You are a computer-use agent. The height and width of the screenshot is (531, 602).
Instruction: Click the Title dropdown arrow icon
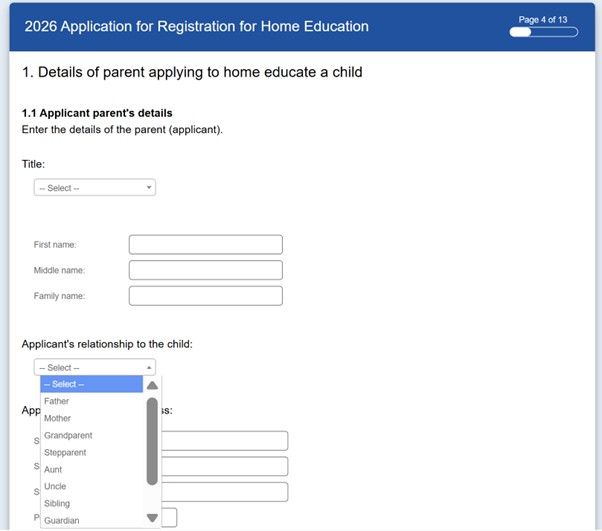coord(149,188)
